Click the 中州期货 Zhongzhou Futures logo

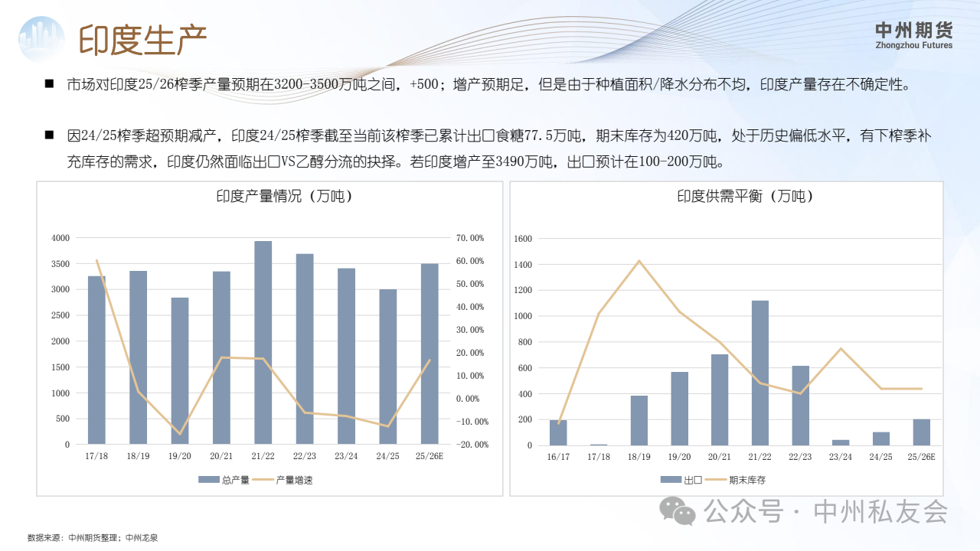coord(913,35)
